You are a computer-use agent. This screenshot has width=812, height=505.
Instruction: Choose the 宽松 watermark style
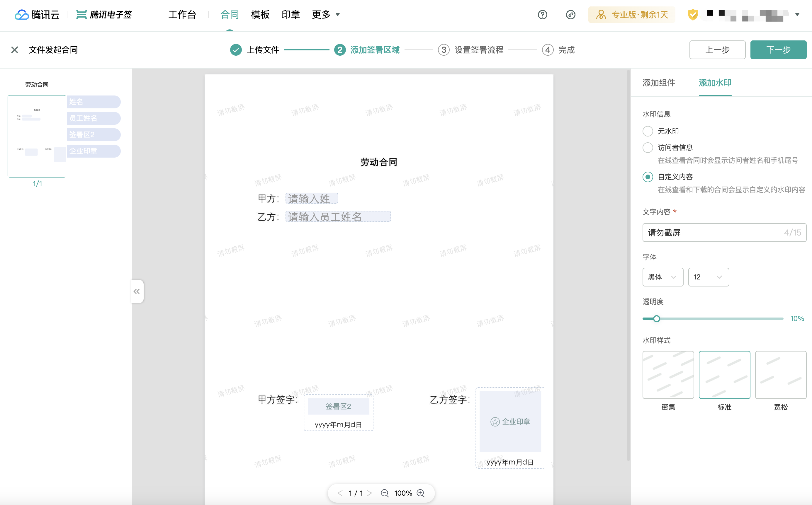coord(781,375)
